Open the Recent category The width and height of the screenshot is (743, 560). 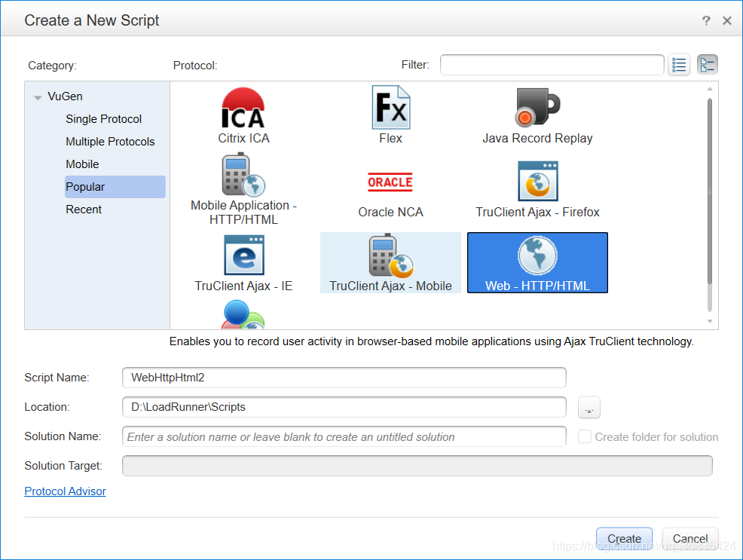tap(84, 210)
